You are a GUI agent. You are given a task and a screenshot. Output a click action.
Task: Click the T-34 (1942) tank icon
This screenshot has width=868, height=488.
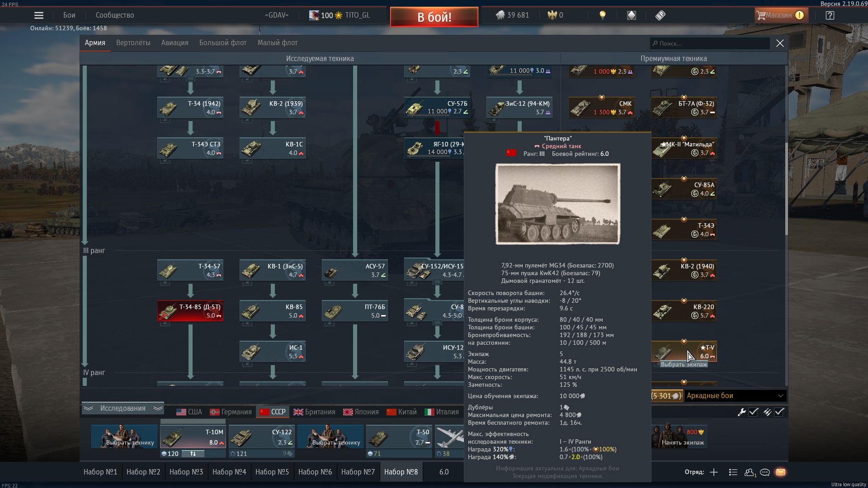168,108
